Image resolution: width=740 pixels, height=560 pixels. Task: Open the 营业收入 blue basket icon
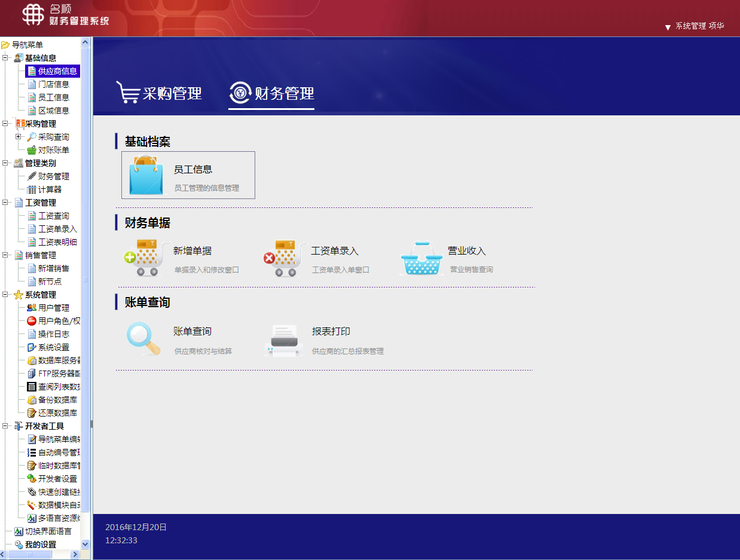coord(423,258)
